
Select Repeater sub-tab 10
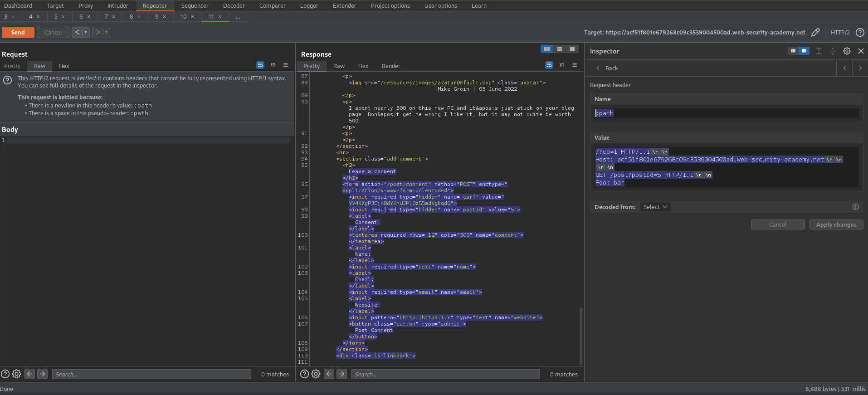(184, 16)
